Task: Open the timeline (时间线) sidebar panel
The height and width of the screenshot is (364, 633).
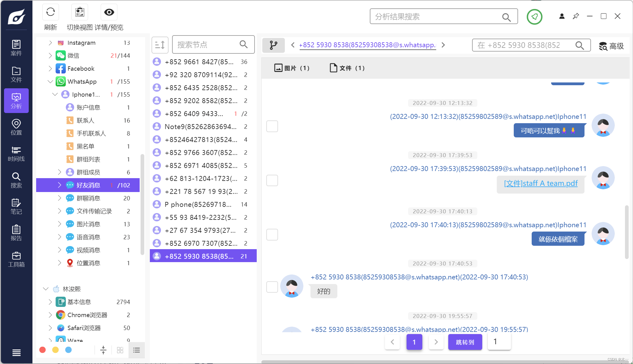Action: point(16,154)
